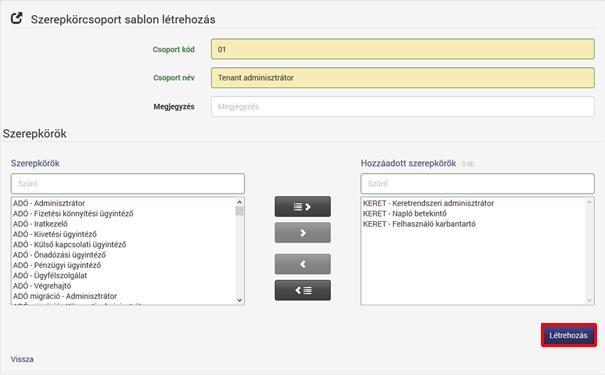This screenshot has width=605, height=375.
Task: Click scroll-up arrow of Szerepkörök list
Action: pos(240,202)
